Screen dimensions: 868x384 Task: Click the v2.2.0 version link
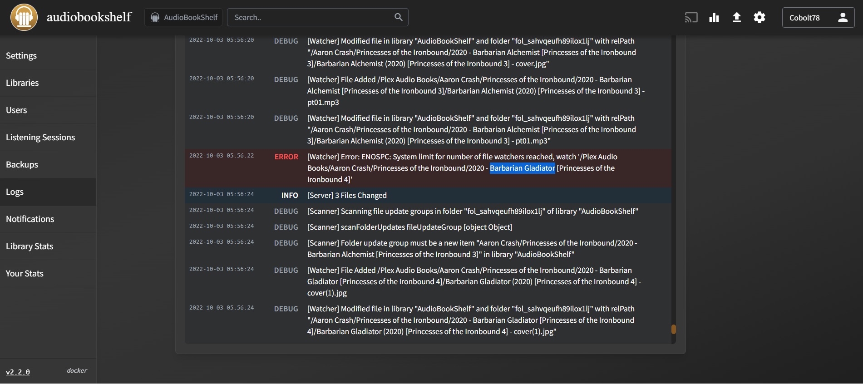pyautogui.click(x=18, y=372)
